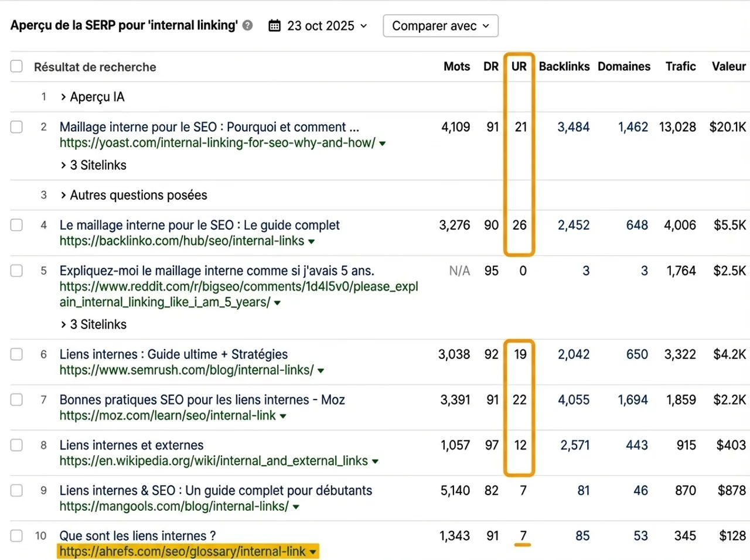This screenshot has width=750, height=560.
Task: Expand '3 Sitelinks' under the Yoast result
Action: click(93, 165)
